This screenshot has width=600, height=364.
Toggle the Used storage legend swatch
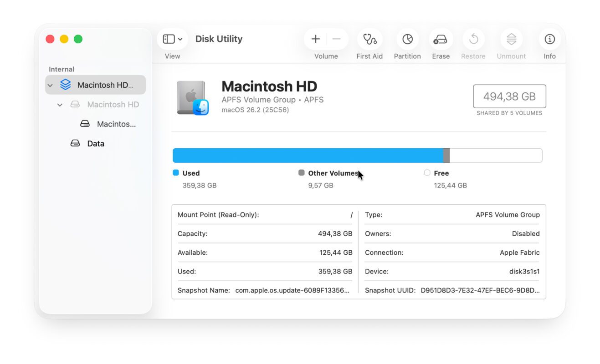click(175, 173)
